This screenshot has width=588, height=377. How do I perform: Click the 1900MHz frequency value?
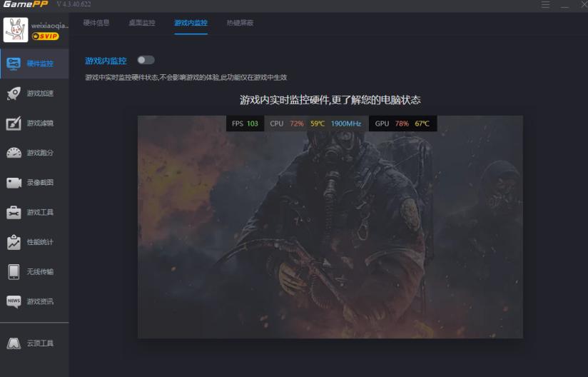[346, 124]
